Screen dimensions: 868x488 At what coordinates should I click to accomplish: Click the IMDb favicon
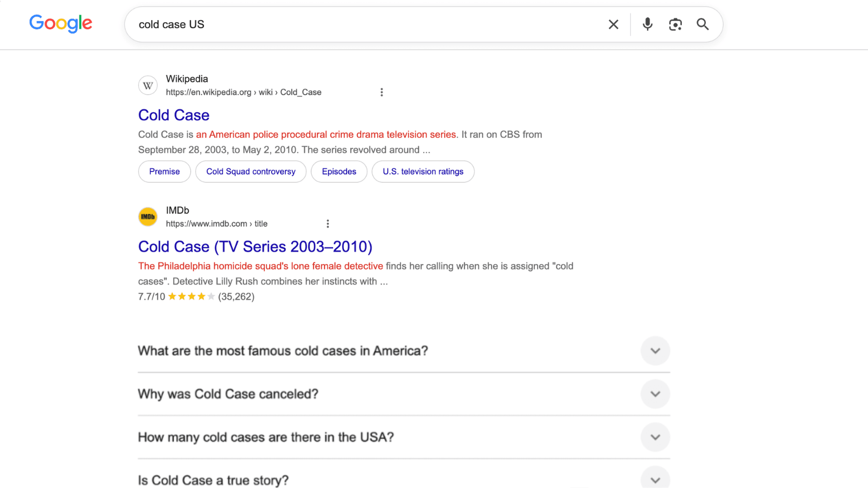tap(148, 217)
